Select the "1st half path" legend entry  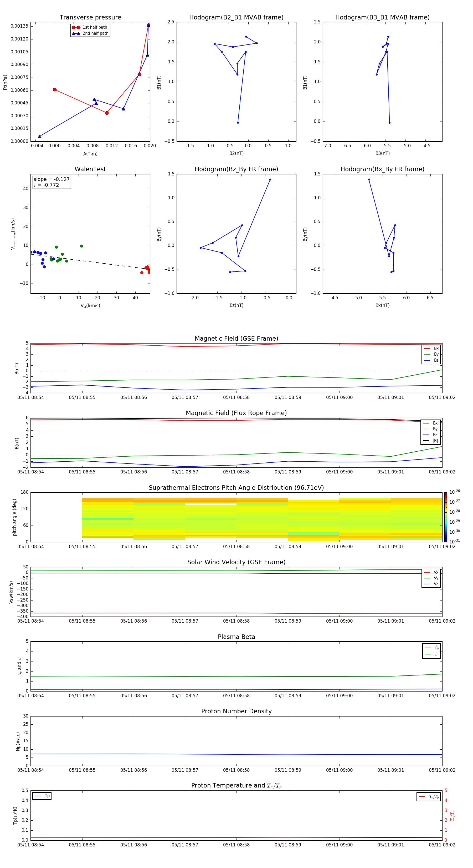tap(90, 27)
